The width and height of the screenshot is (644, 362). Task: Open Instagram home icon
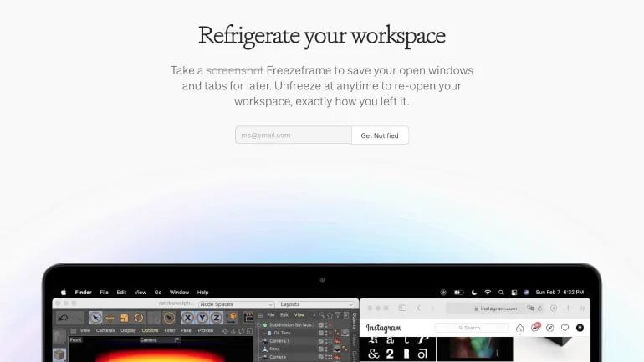click(x=519, y=328)
